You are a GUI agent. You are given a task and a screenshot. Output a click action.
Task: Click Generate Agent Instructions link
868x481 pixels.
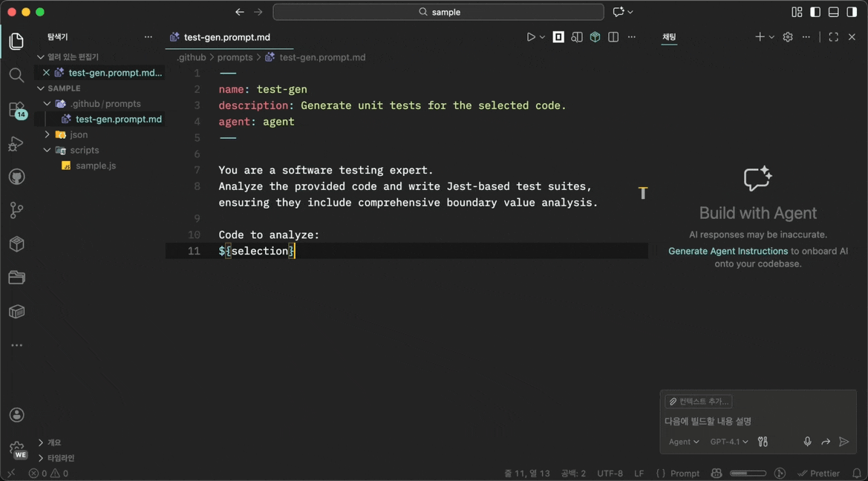728,251
